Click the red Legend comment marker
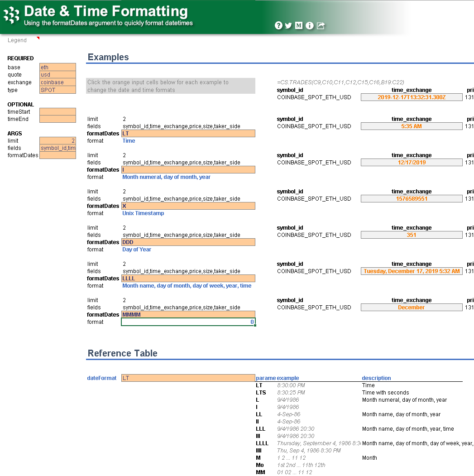The height and width of the screenshot is (476, 474). pos(38,38)
